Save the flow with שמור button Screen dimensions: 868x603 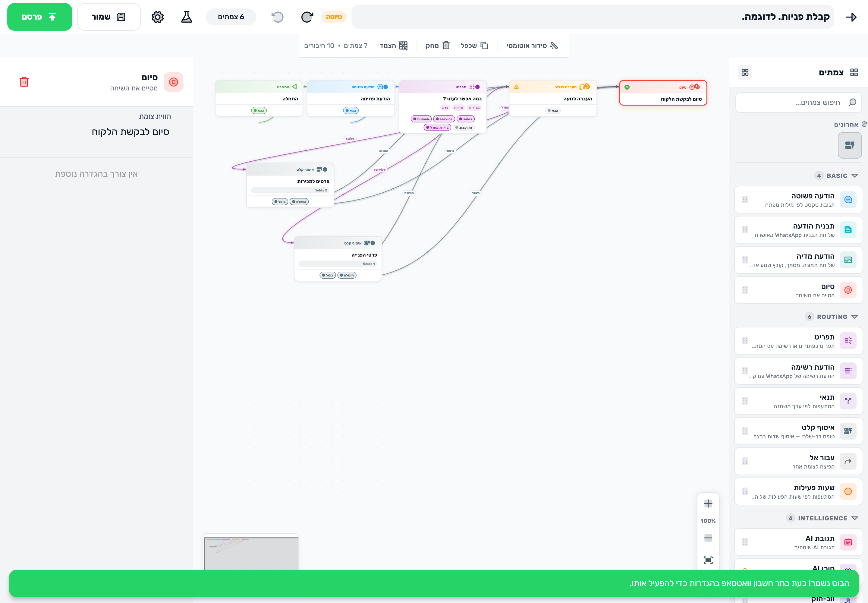tap(109, 17)
